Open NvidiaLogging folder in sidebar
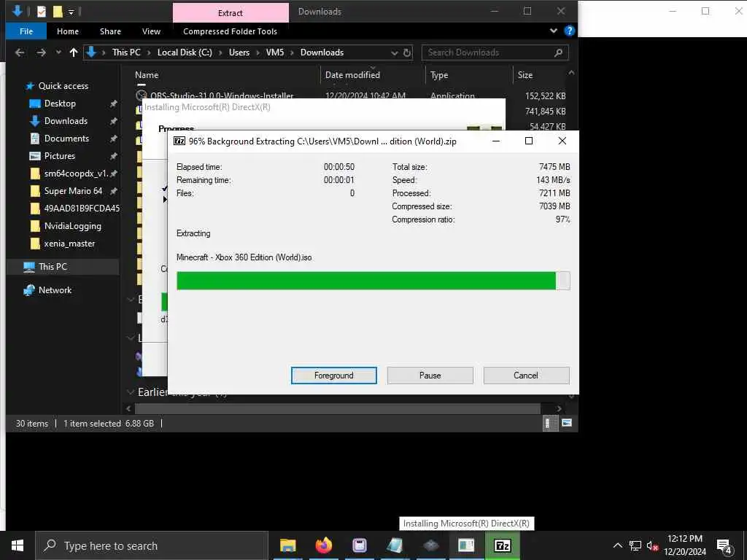The image size is (747, 560). [72, 226]
